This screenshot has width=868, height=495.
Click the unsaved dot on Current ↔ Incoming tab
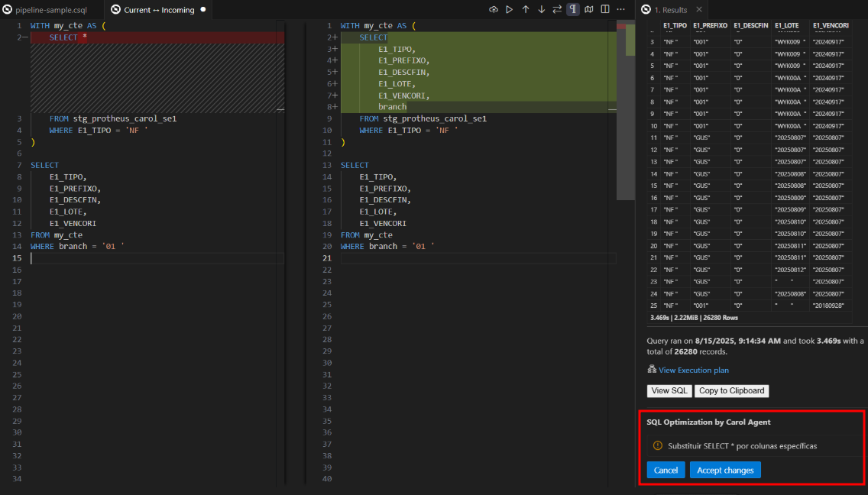203,9
